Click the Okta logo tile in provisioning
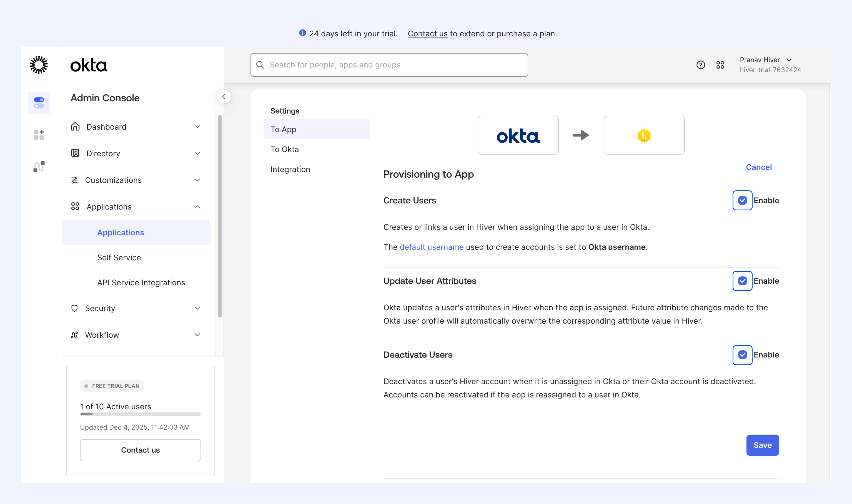Image resolution: width=852 pixels, height=504 pixels. click(x=518, y=135)
